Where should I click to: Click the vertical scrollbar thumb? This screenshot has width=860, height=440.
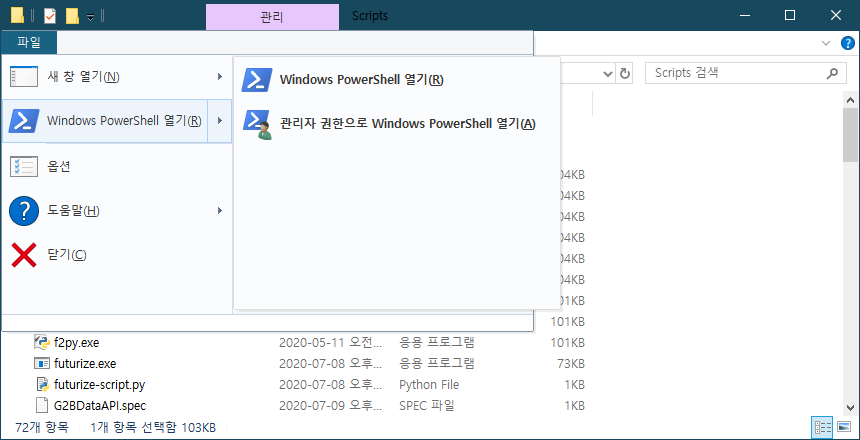851,134
